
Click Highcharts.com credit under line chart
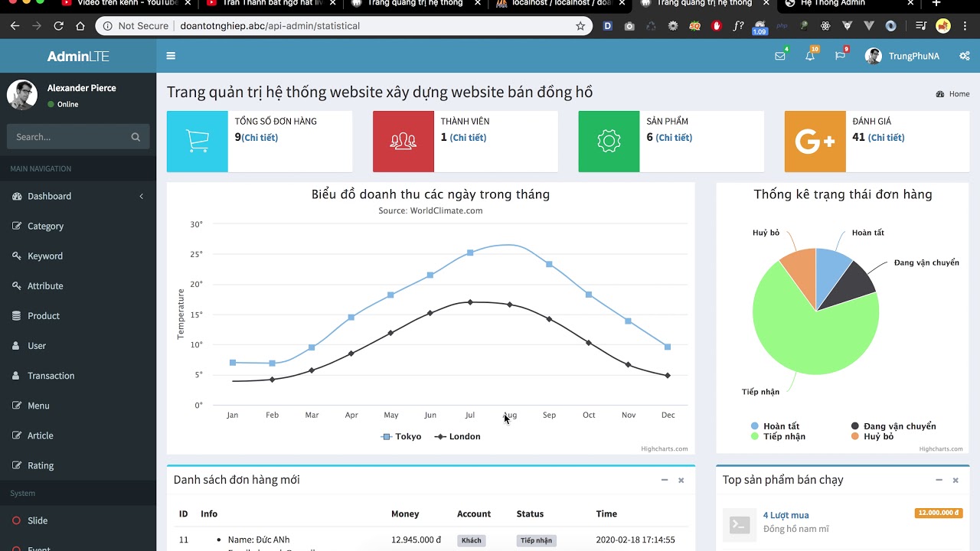pyautogui.click(x=665, y=449)
